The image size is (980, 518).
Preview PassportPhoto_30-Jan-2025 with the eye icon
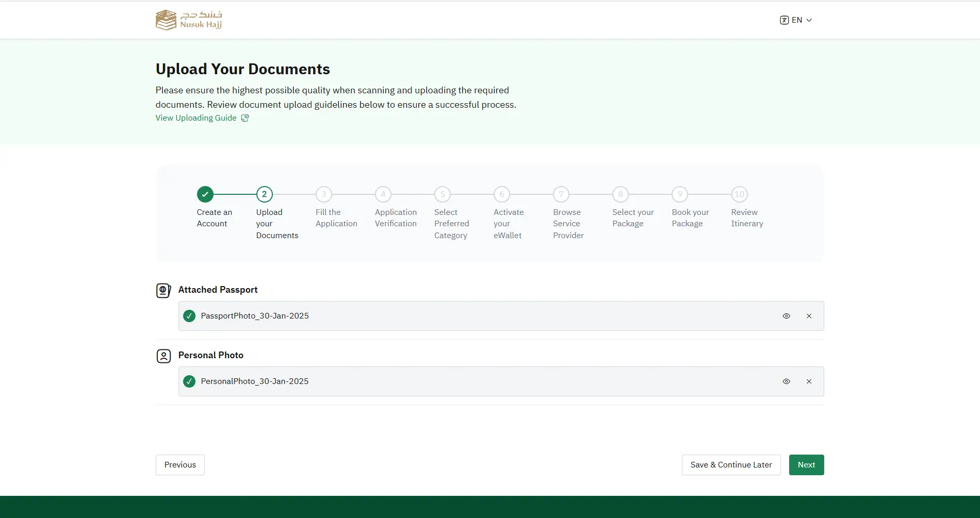tap(786, 316)
